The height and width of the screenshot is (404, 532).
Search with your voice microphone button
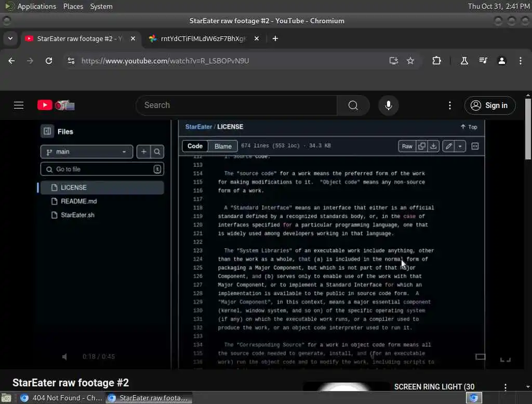[x=389, y=105]
